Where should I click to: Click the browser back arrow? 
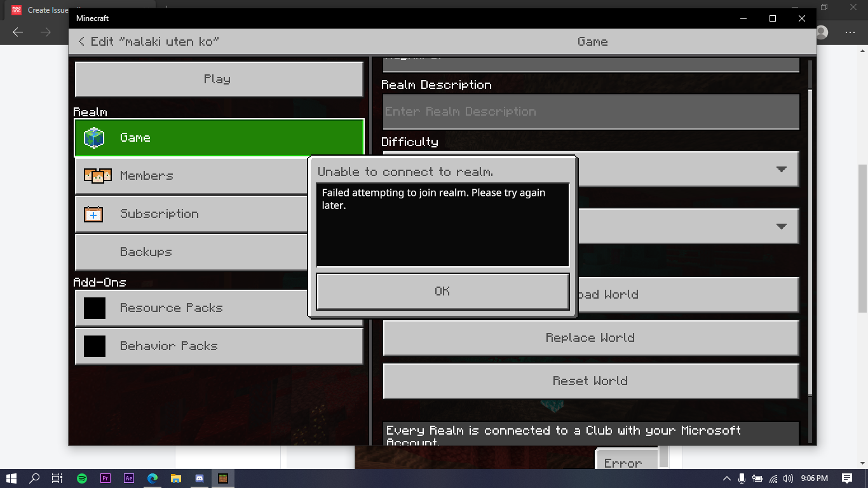tap(18, 32)
